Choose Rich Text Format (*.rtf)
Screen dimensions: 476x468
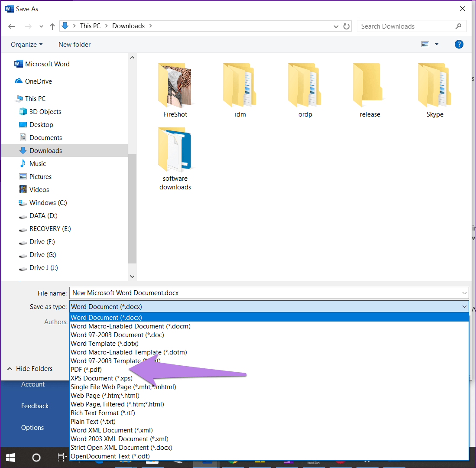(269, 413)
